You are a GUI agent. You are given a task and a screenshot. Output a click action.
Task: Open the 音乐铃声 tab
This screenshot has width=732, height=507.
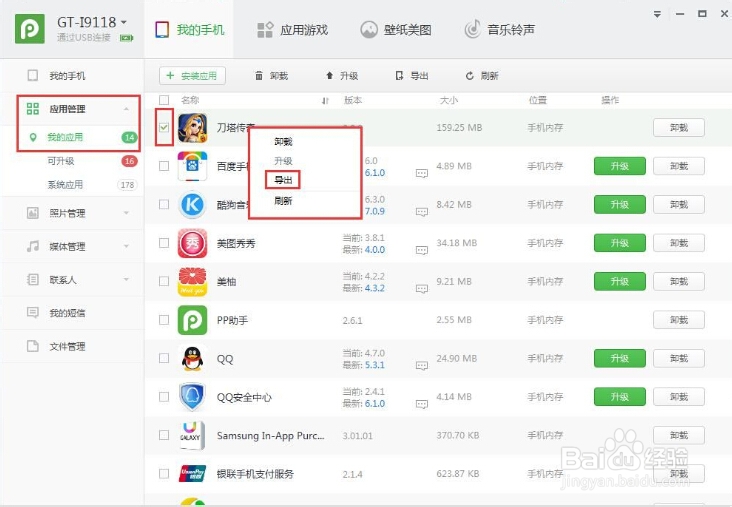[x=500, y=30]
